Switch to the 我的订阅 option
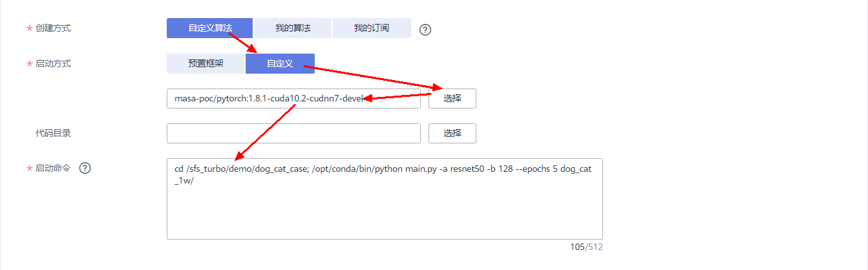 (372, 28)
